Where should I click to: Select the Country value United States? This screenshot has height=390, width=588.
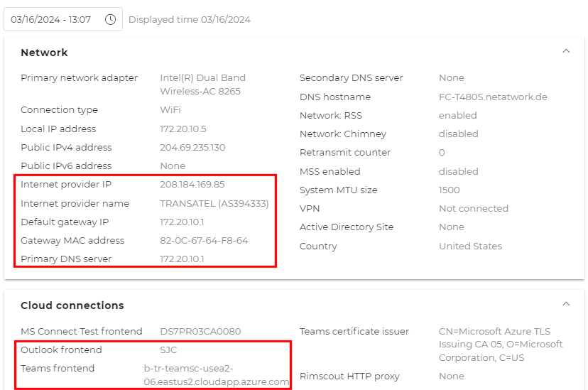[470, 246]
